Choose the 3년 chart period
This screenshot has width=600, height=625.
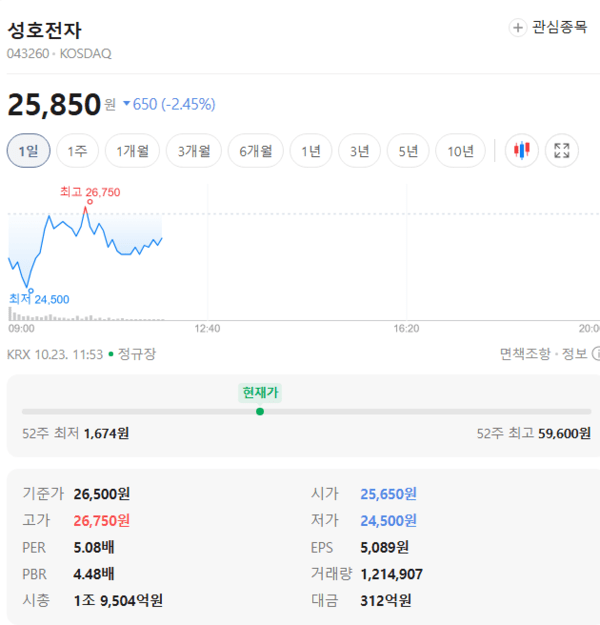click(360, 151)
